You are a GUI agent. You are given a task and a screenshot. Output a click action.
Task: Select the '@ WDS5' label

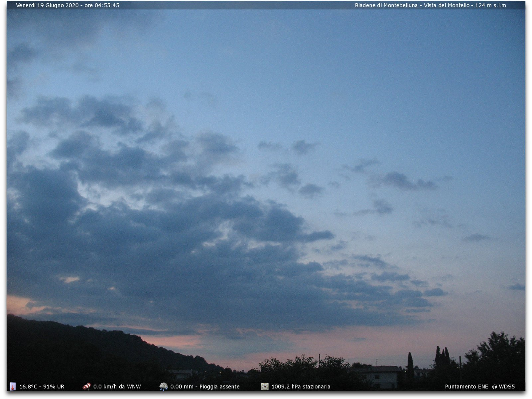(503, 387)
